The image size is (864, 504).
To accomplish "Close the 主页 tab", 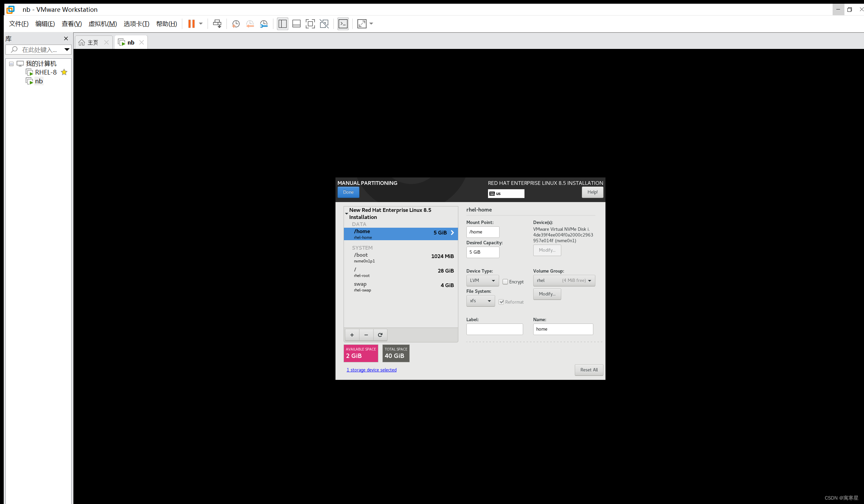I will (x=106, y=43).
